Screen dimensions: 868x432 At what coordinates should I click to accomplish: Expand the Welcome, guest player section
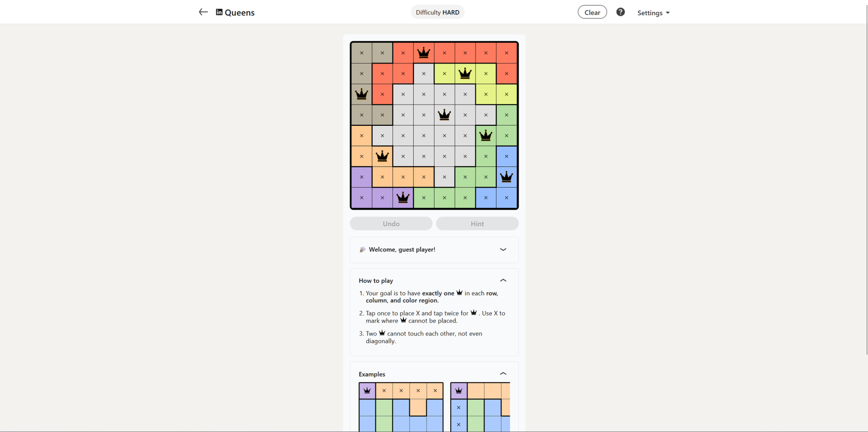(503, 250)
